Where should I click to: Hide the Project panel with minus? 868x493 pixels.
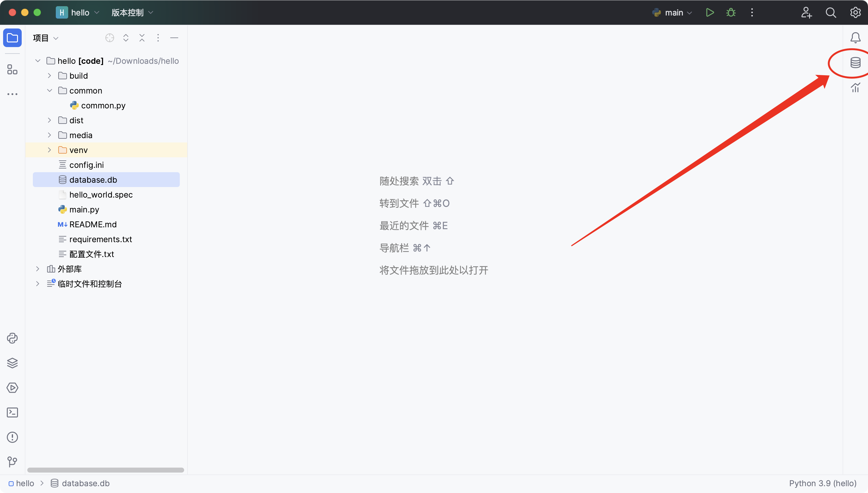click(174, 38)
